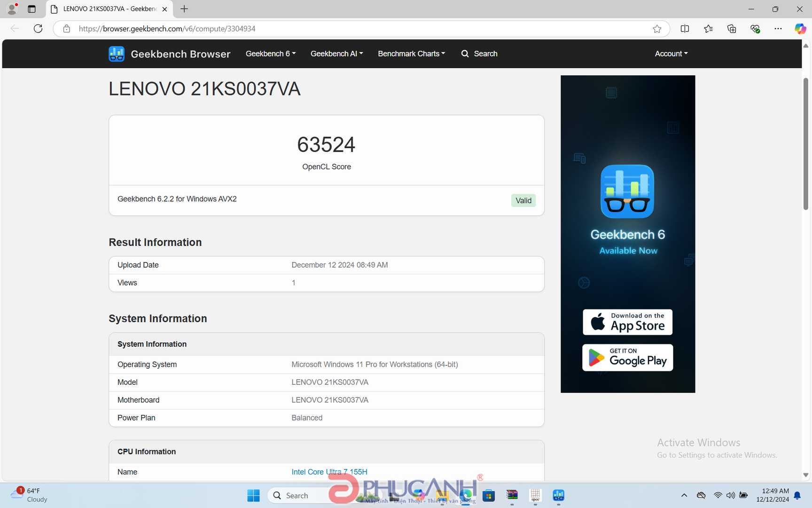Open the volume speaker tray icon
812x508 pixels.
click(730, 495)
